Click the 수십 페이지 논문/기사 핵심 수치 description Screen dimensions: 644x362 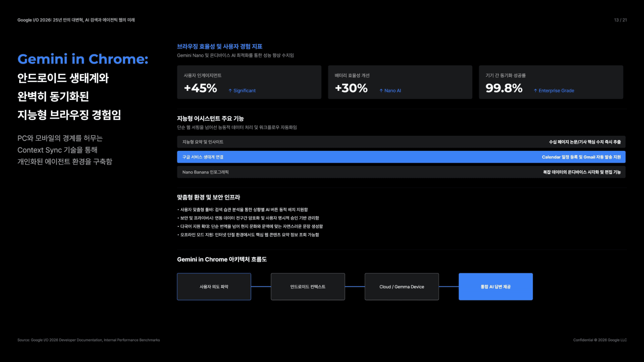click(585, 142)
